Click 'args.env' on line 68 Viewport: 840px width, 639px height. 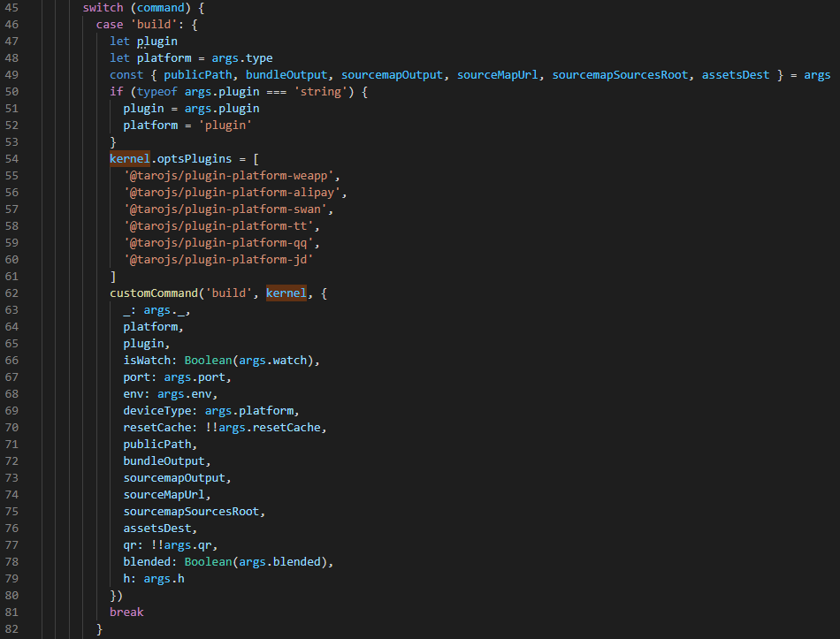pyautogui.click(x=184, y=393)
